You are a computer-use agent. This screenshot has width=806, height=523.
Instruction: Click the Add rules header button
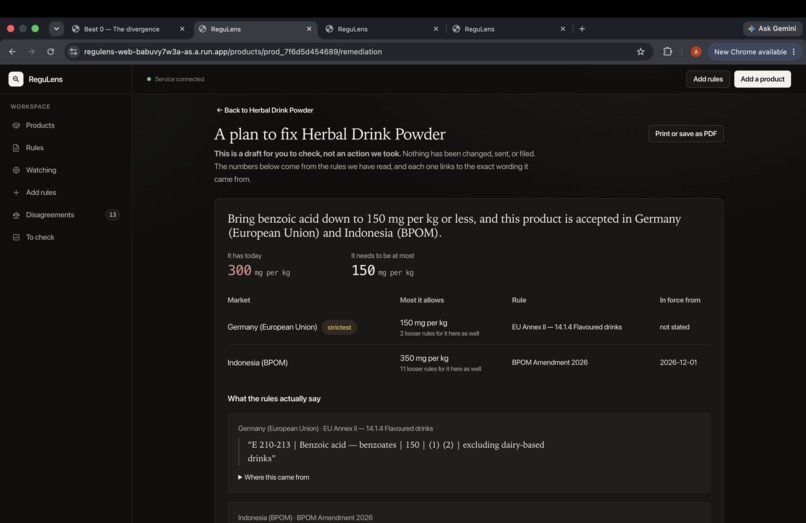[x=708, y=79]
